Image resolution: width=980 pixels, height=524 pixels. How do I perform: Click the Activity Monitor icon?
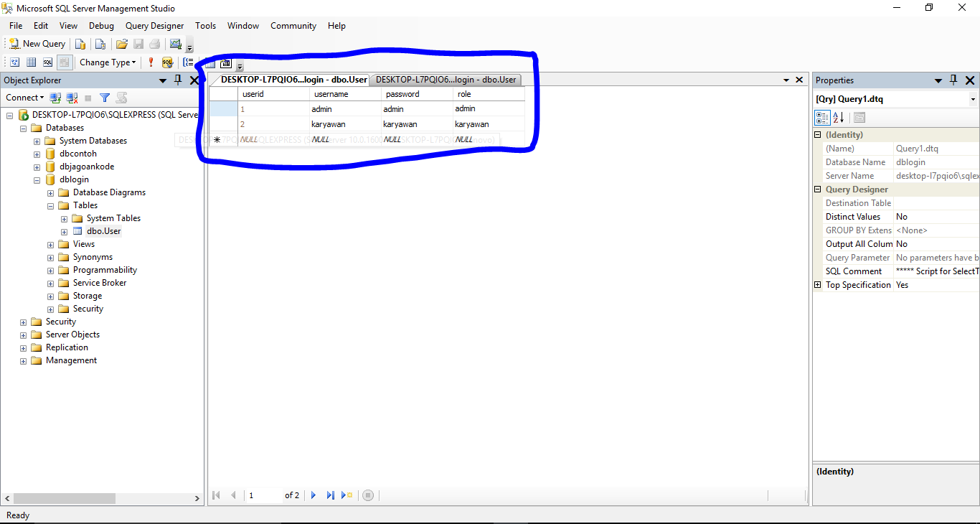[176, 44]
